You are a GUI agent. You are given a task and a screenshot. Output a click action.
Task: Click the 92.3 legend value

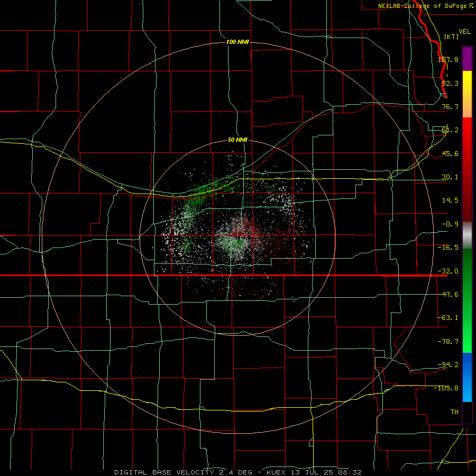(450, 83)
